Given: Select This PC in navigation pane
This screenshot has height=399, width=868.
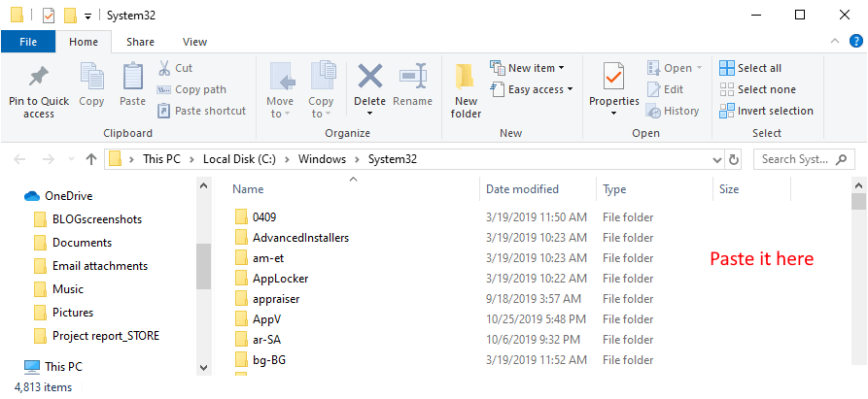Looking at the screenshot, I should click(x=53, y=366).
